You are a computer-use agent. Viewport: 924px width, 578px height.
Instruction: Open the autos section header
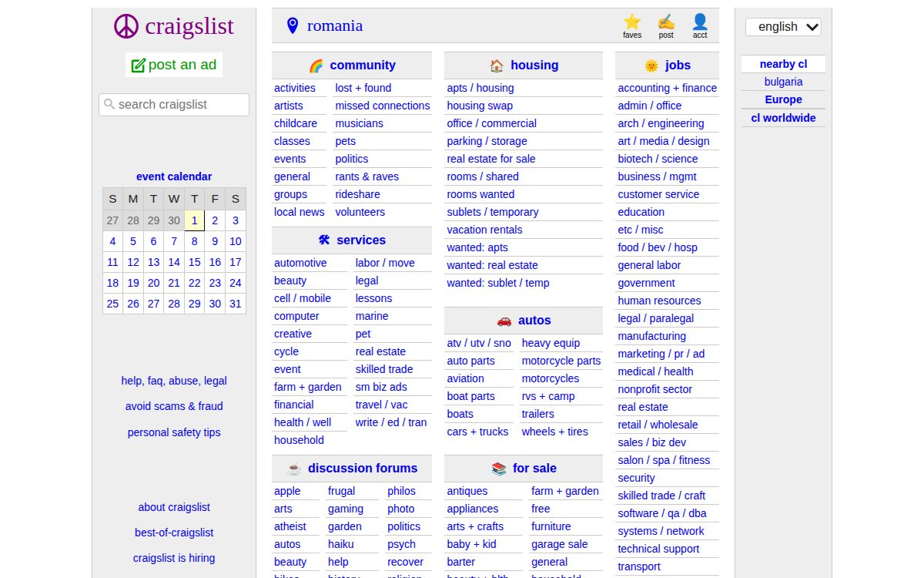click(x=534, y=321)
